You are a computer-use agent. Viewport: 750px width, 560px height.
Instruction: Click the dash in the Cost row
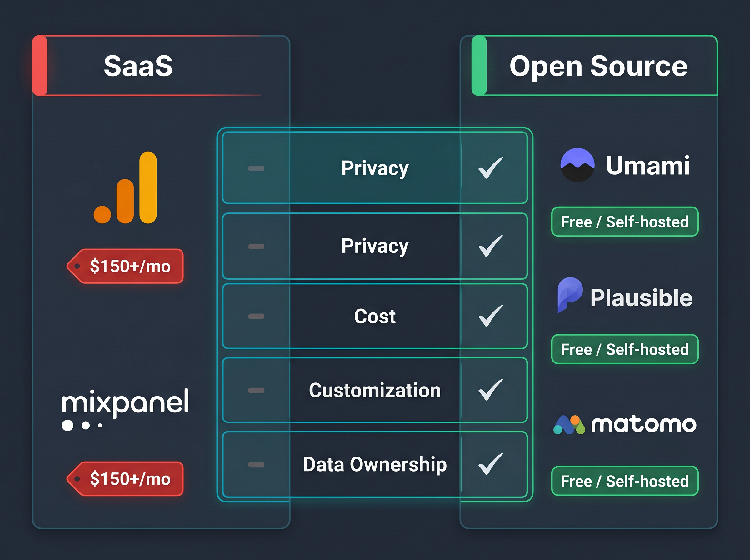[256, 316]
